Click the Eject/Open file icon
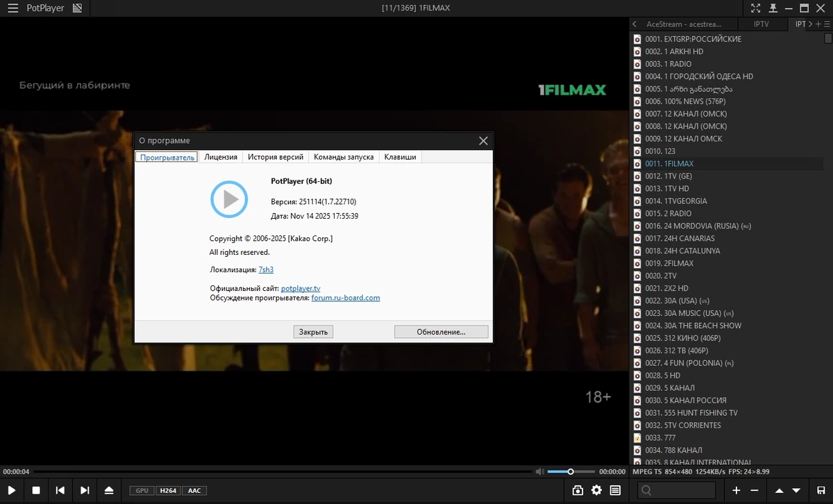Image resolution: width=833 pixels, height=504 pixels. 109,490
